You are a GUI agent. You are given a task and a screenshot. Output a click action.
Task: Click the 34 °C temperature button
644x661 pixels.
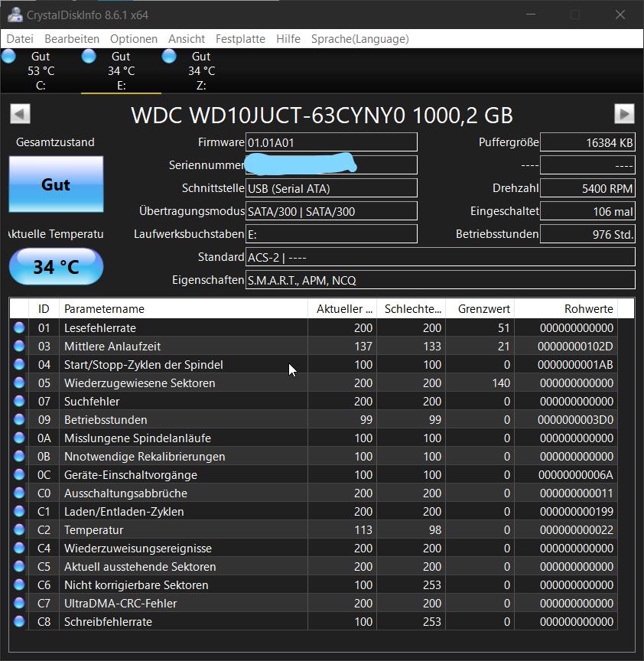(x=56, y=266)
